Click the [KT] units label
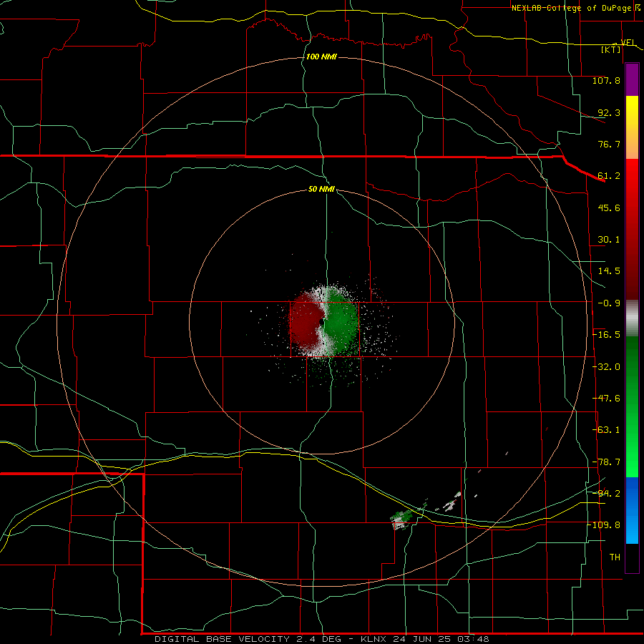 pos(611,49)
